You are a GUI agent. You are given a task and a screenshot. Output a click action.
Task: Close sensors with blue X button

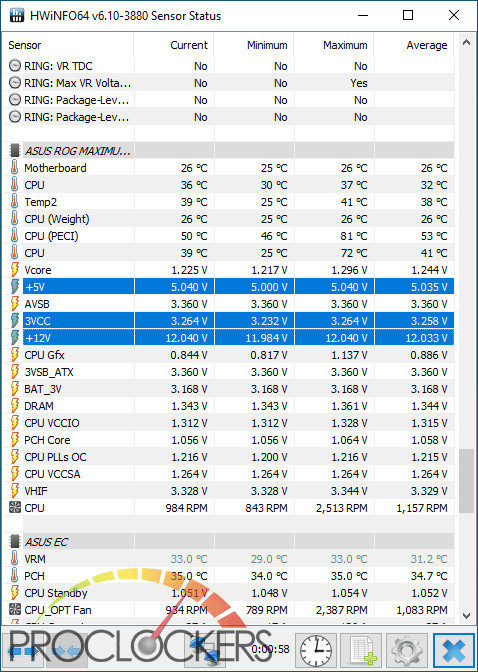pyautogui.click(x=454, y=650)
